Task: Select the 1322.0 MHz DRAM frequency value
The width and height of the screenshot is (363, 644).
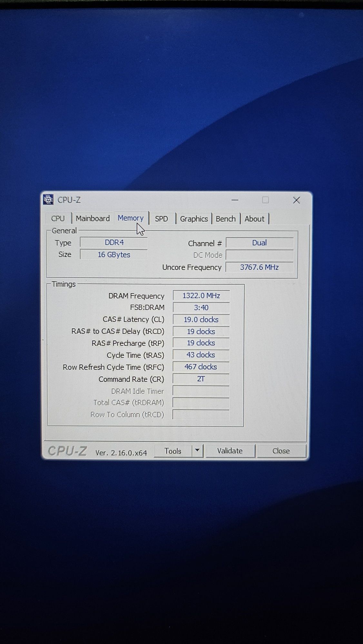Action: point(201,296)
